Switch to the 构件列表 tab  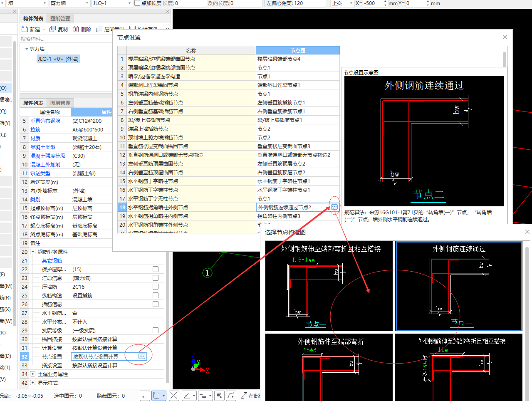(33, 18)
